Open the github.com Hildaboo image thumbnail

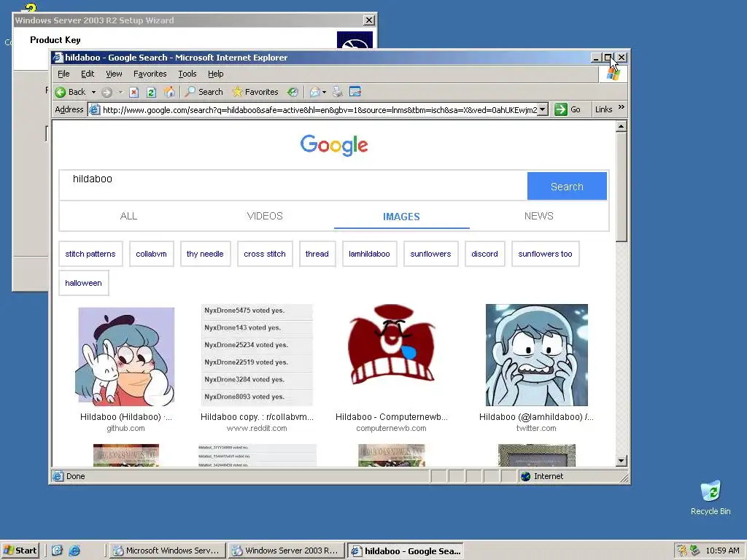click(x=126, y=356)
